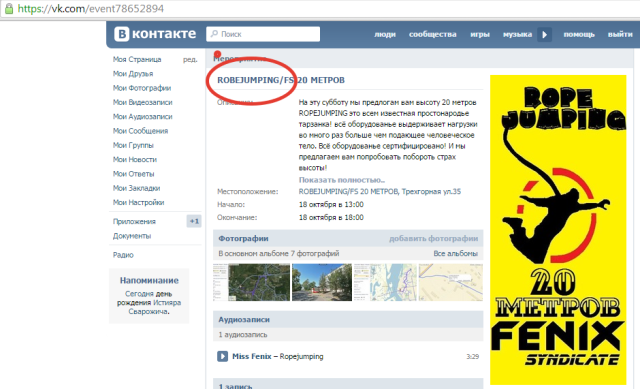Open Мои Сообщения in sidebar

coord(140,131)
